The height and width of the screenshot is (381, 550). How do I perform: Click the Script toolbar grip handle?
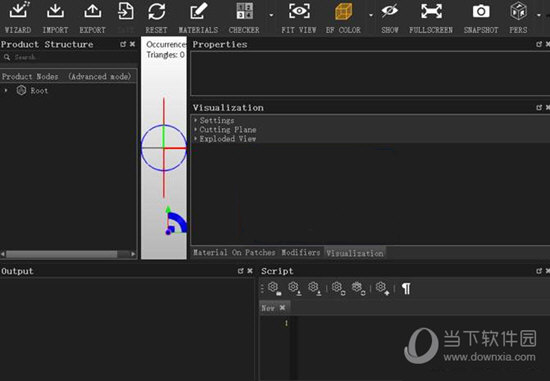262,288
